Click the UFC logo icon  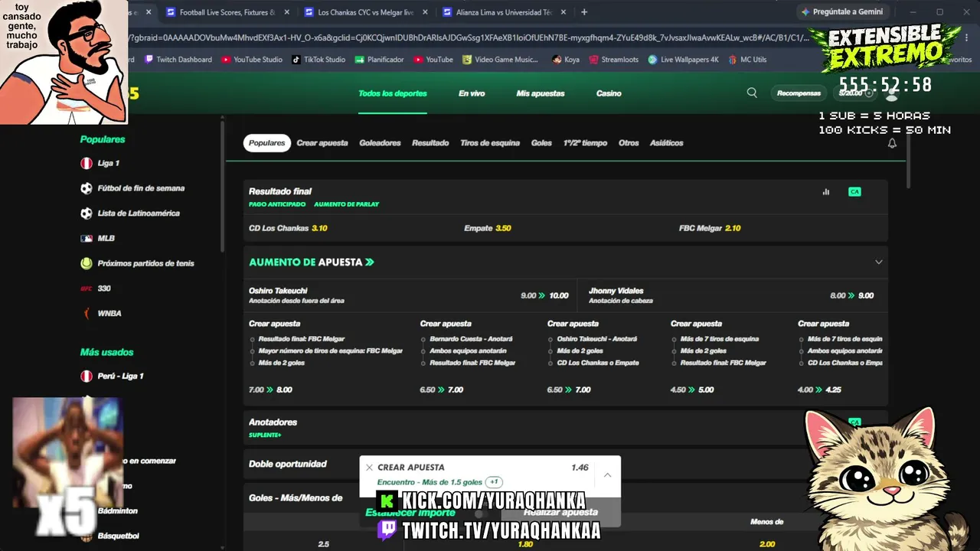click(87, 289)
